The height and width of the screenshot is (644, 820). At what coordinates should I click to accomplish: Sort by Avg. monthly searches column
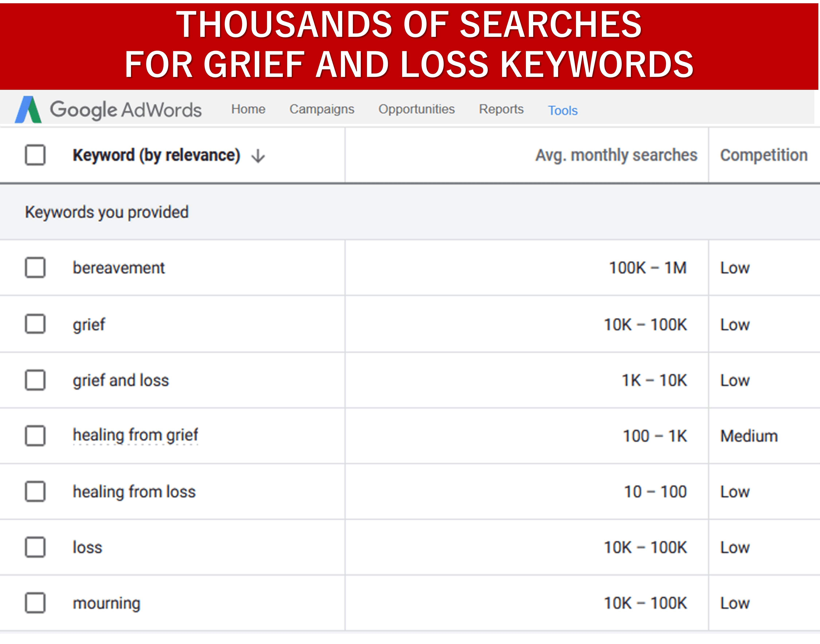click(x=616, y=155)
